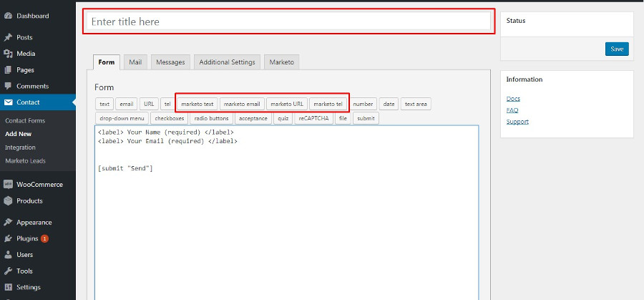The width and height of the screenshot is (644, 300).
Task: Switch to the Mail tab
Action: [135, 62]
